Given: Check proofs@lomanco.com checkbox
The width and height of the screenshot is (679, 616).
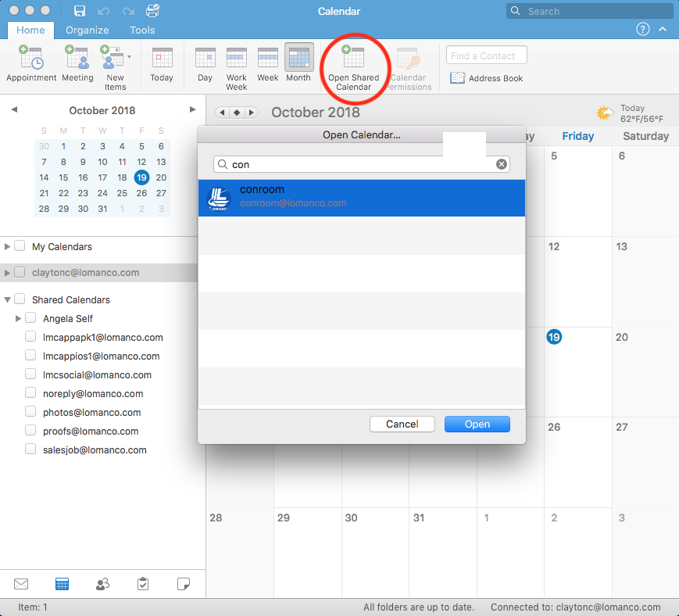Looking at the screenshot, I should (30, 431).
